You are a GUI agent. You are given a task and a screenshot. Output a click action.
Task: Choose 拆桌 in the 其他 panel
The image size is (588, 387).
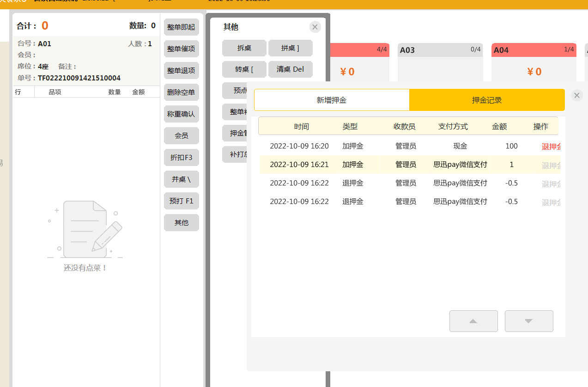(244, 48)
